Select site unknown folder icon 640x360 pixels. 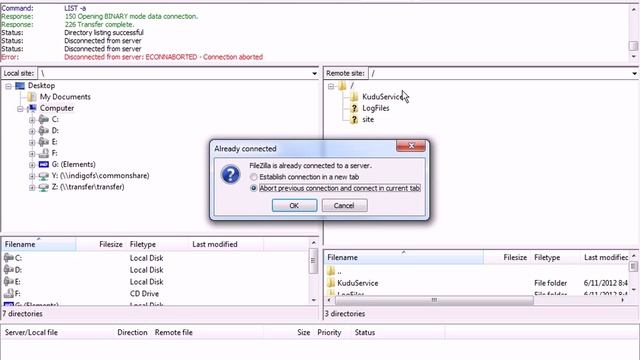(354, 120)
